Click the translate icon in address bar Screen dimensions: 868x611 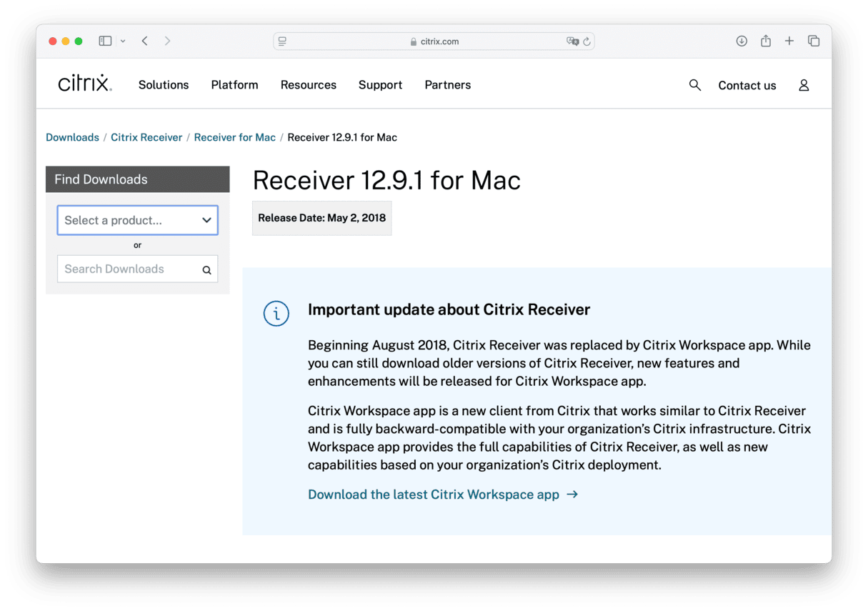point(572,41)
